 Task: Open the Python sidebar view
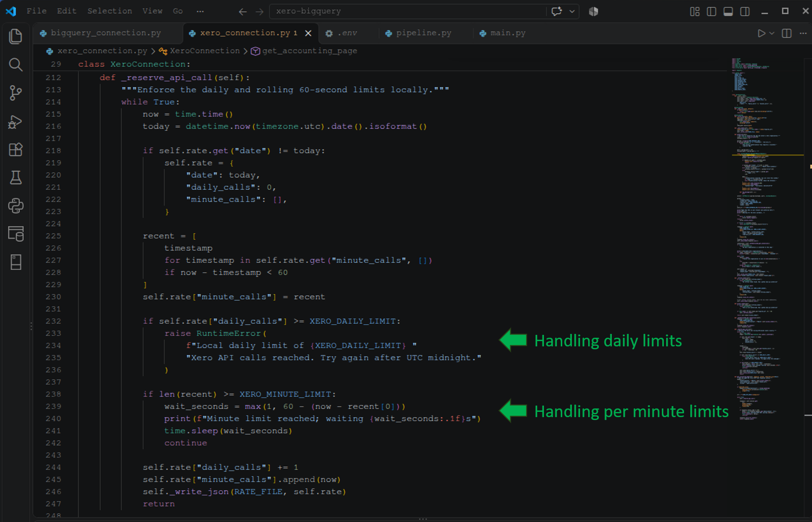pos(15,206)
